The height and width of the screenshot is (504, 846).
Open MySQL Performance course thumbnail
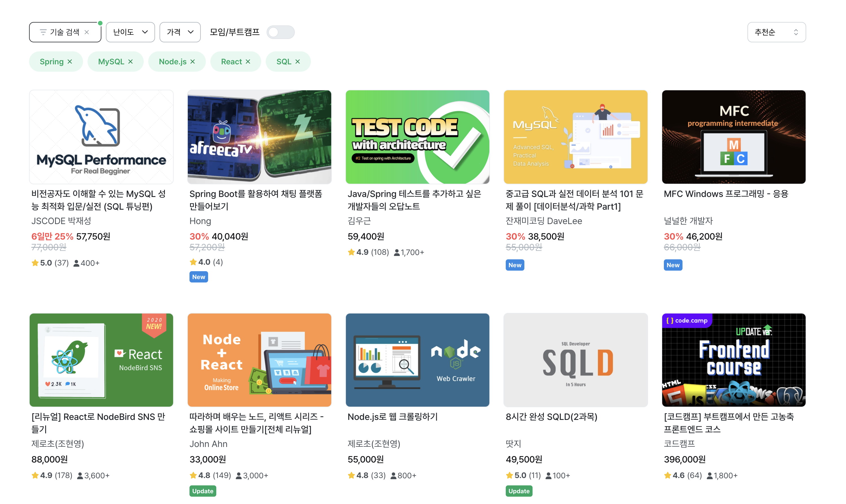101,137
